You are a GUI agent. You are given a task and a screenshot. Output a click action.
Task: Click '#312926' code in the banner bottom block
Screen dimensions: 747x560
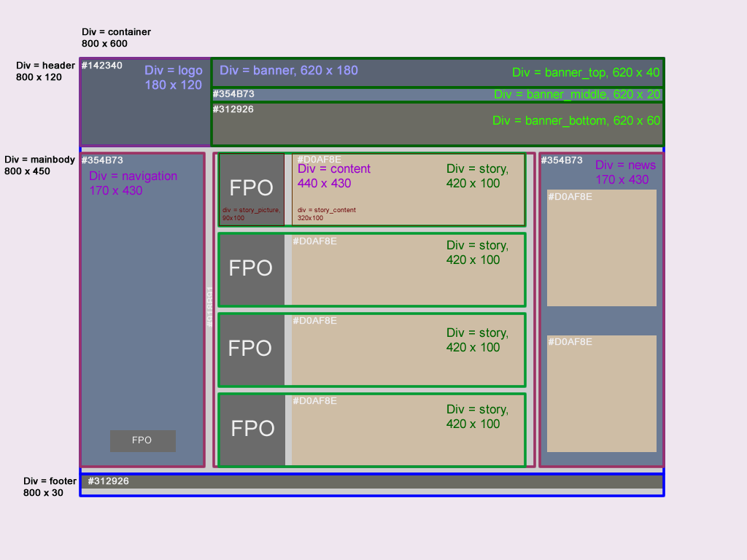click(x=233, y=109)
